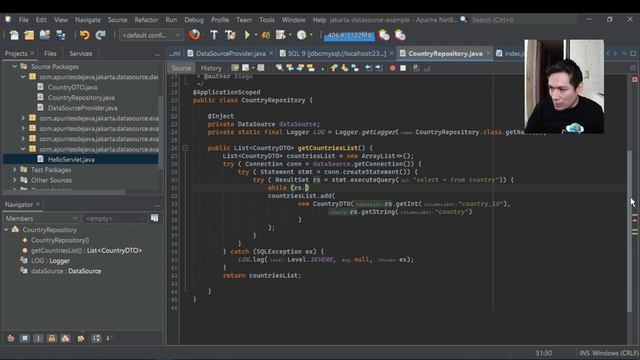
Task: Click the Redo arrow in toolbar
Action: 100,36
